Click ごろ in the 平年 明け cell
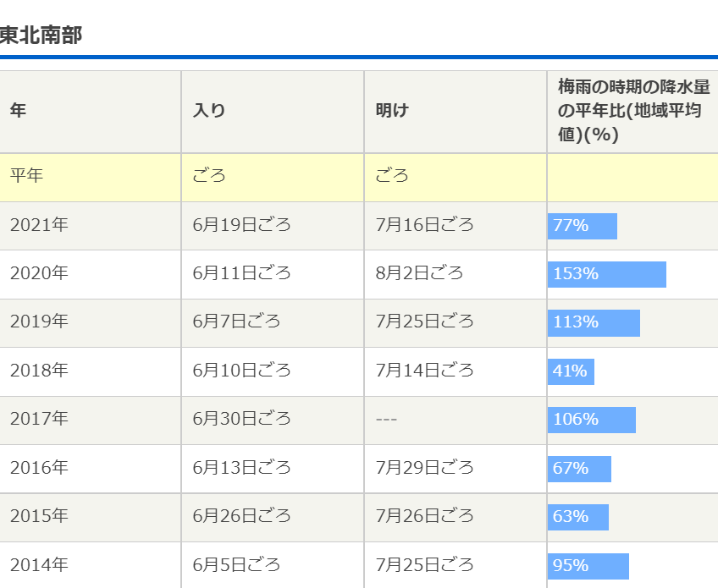The height and width of the screenshot is (588, 718). click(392, 176)
